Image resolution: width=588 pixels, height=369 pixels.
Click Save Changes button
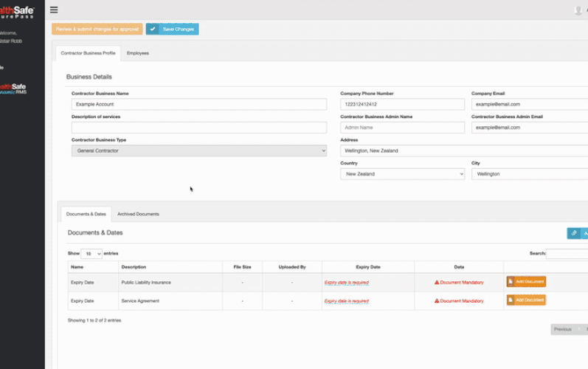click(172, 29)
